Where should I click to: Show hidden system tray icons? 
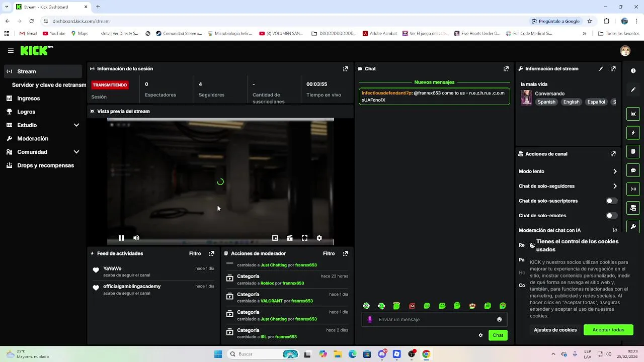tap(553, 354)
